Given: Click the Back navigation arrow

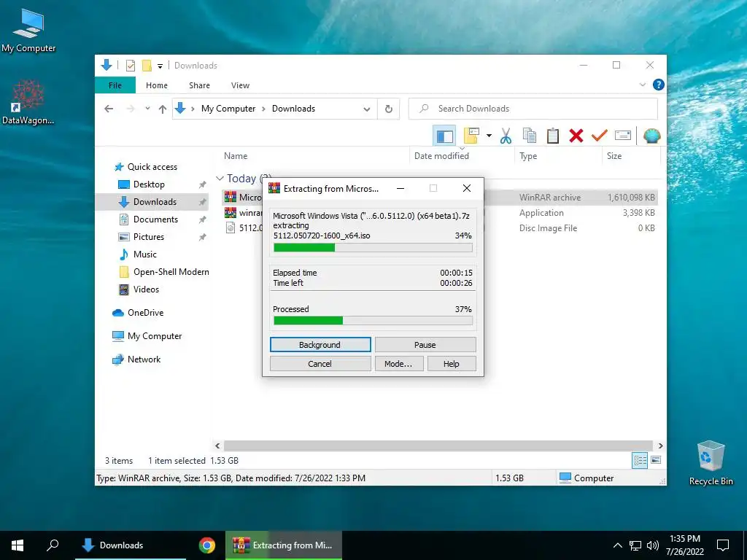Looking at the screenshot, I should (109, 109).
